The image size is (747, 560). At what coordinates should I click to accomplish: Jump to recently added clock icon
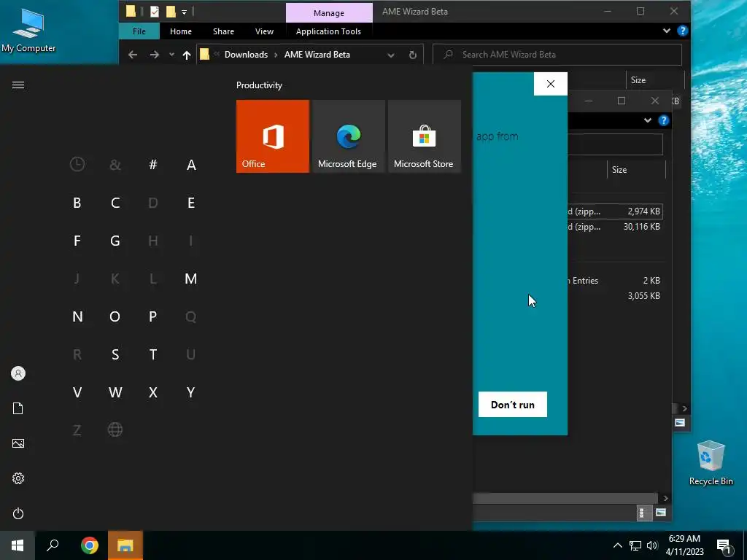77,165
